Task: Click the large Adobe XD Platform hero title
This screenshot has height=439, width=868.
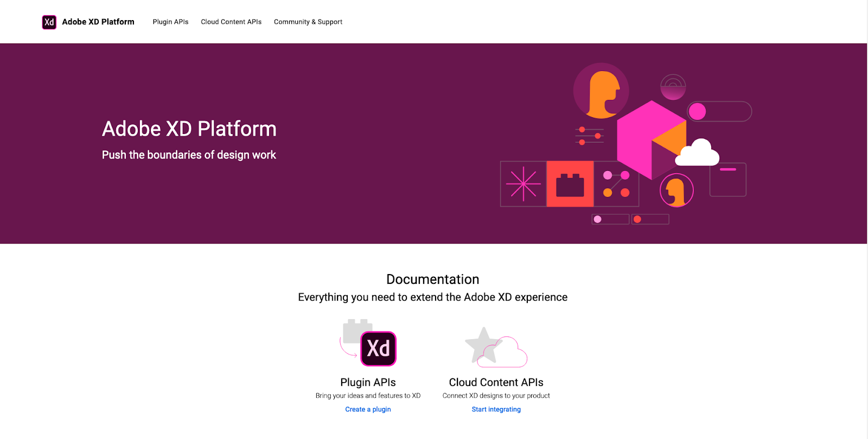Action: (189, 129)
